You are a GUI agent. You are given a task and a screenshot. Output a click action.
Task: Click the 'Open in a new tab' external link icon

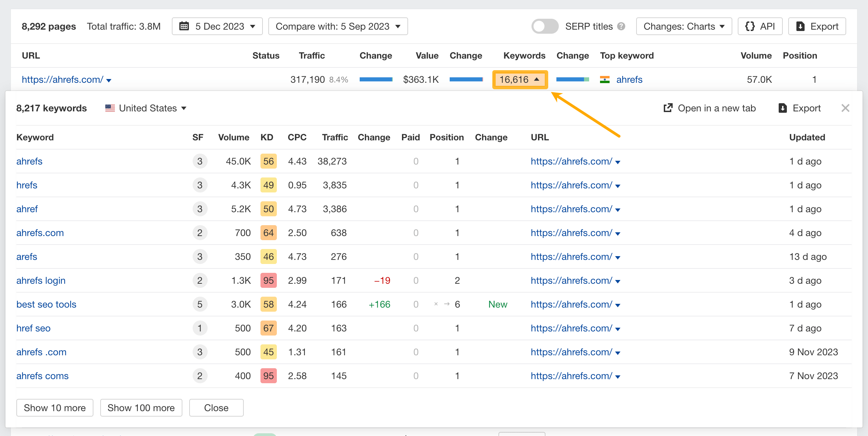tap(668, 108)
